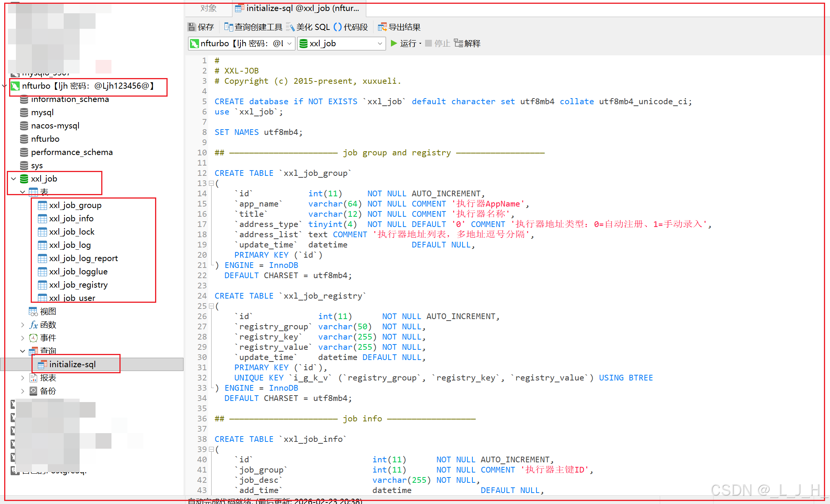Run the query with the green play button
The height and width of the screenshot is (504, 830).
[x=394, y=43]
